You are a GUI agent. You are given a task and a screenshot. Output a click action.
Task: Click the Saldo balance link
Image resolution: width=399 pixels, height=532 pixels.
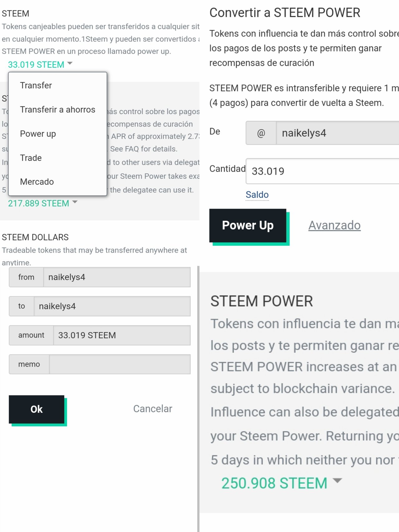click(x=257, y=194)
